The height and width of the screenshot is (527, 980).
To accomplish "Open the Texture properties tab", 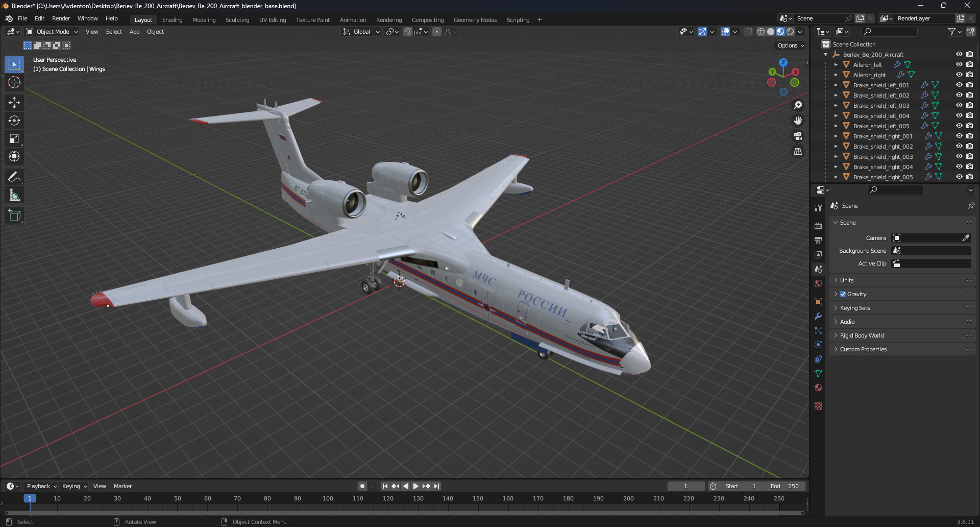I will pyautogui.click(x=818, y=406).
